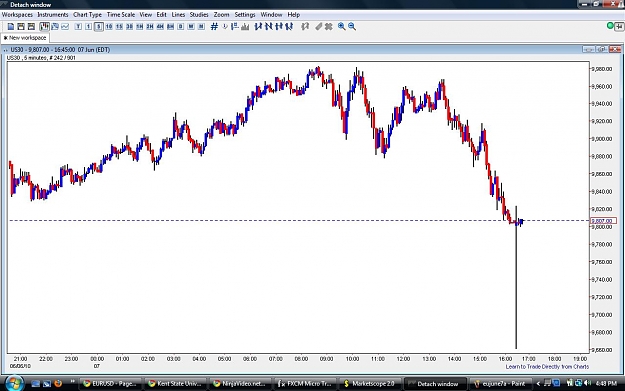Select the 30 minute timeframe button

tap(130, 27)
